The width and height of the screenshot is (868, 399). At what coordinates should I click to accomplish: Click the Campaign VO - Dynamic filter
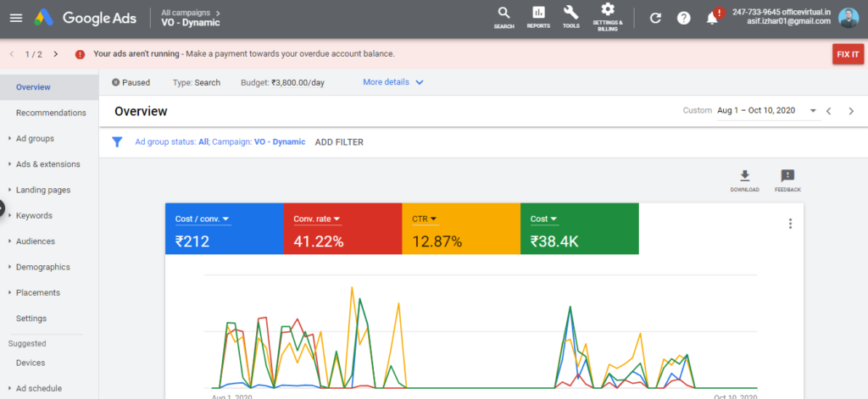259,141
